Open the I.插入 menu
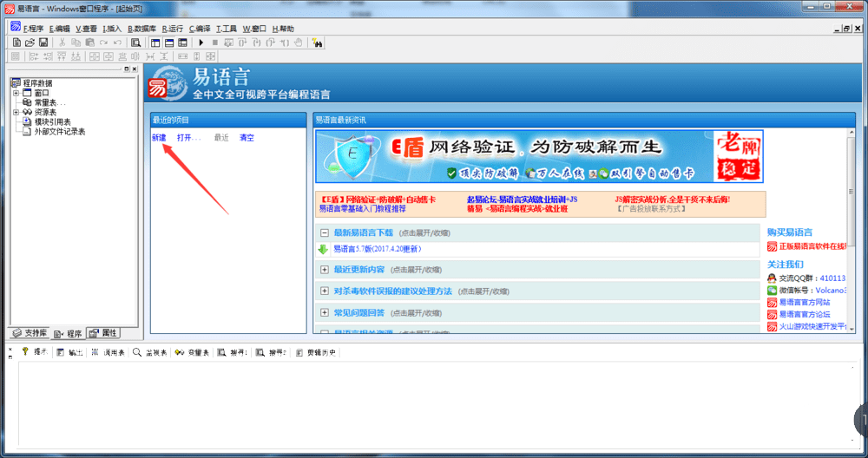This screenshot has height=458, width=868. pos(112,29)
